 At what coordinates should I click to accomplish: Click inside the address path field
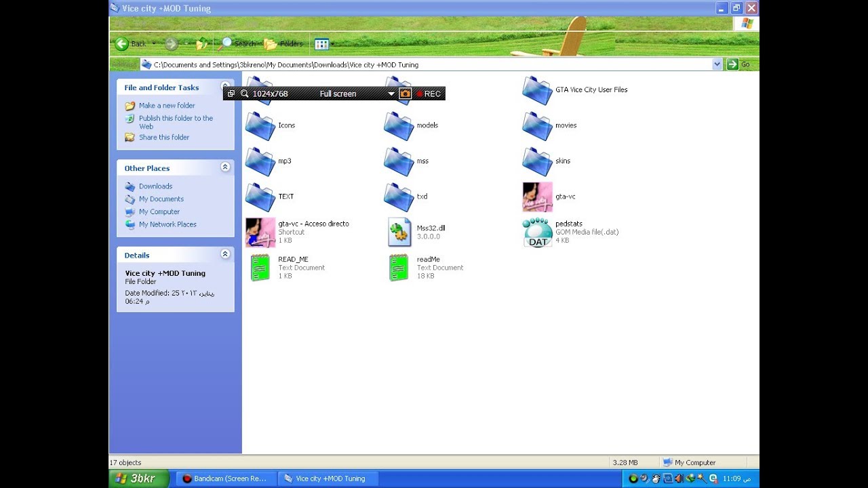[x=431, y=64]
